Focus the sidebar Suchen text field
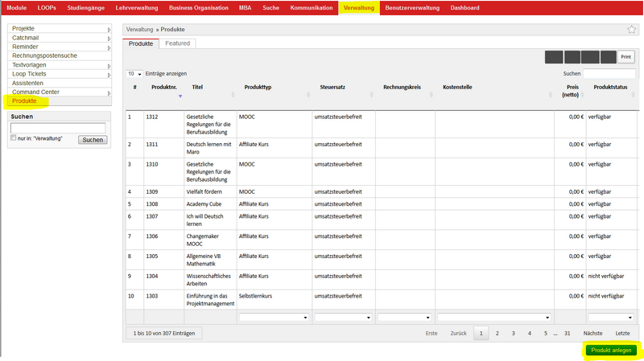The image size is (644, 361). click(x=58, y=128)
